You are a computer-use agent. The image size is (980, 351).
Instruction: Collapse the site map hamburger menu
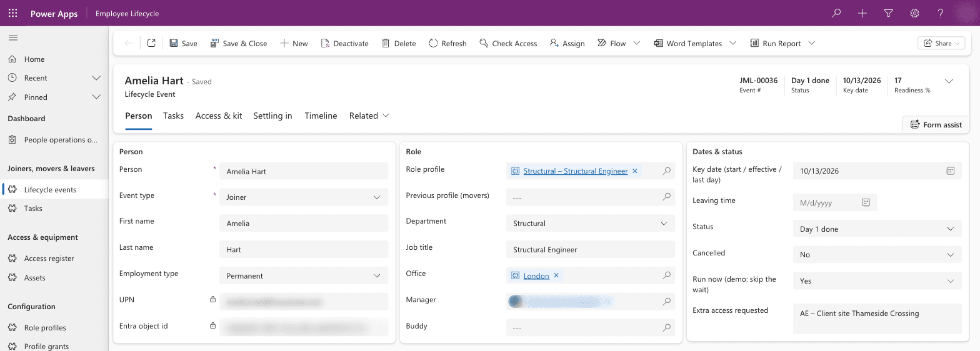point(12,38)
